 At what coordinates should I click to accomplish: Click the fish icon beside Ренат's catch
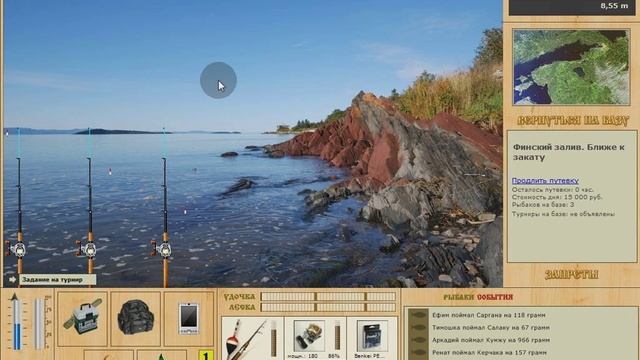point(418,352)
